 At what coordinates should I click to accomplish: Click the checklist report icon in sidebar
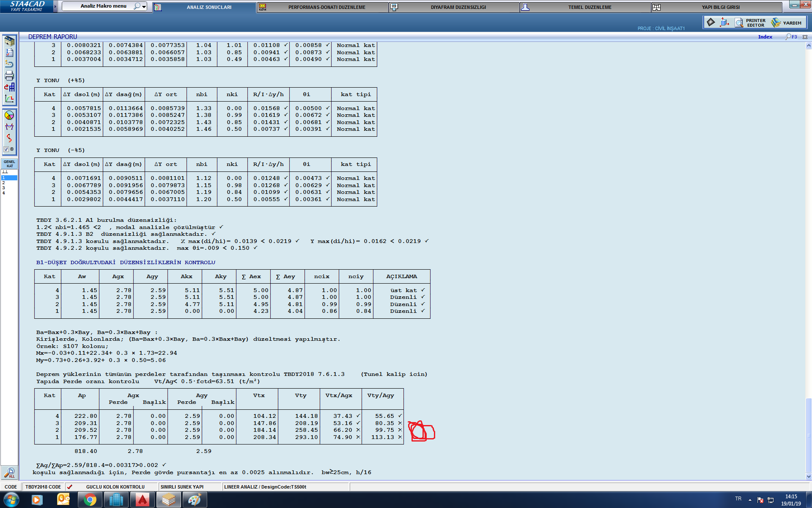(9, 53)
